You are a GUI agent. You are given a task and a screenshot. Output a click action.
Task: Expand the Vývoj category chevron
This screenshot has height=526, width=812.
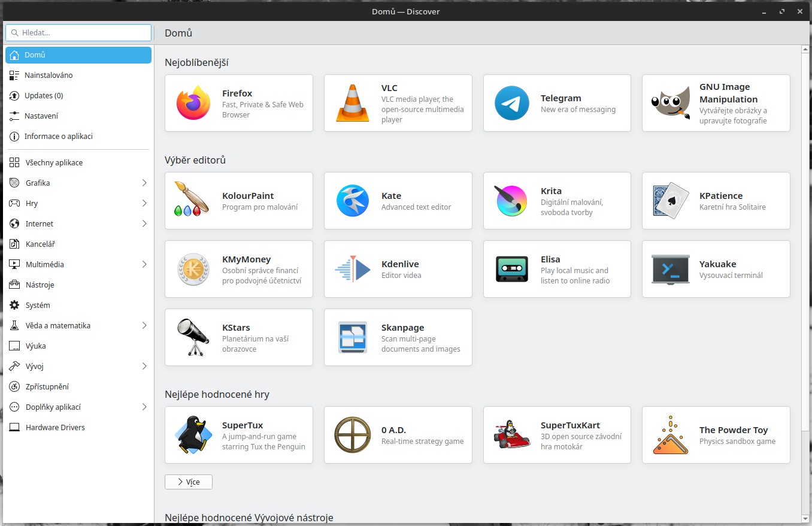pos(144,367)
